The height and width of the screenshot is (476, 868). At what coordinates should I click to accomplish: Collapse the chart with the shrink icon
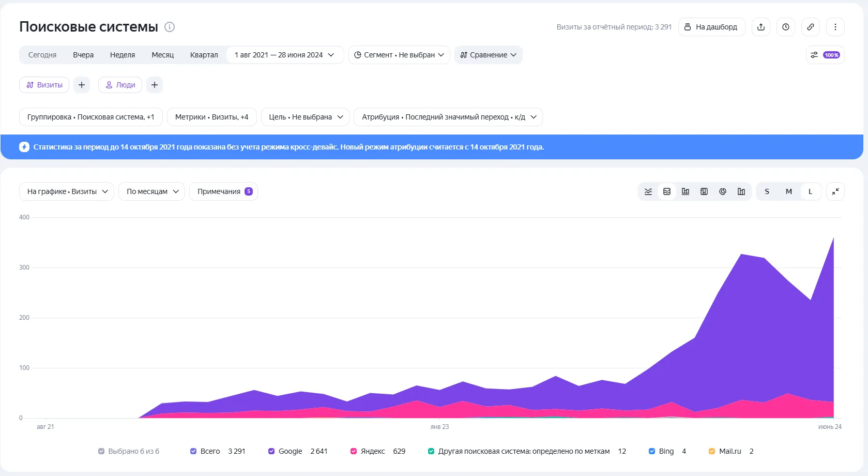pos(835,191)
